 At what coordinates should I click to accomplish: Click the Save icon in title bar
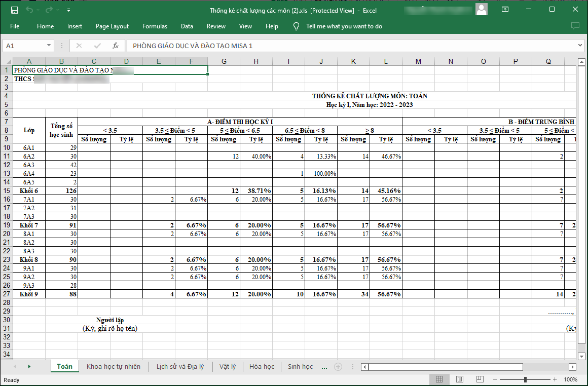14,10
